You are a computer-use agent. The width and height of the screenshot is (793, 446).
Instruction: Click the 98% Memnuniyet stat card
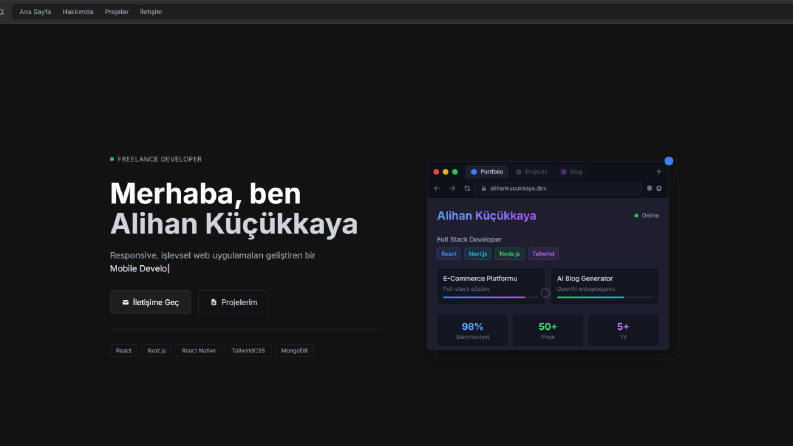[x=472, y=331]
